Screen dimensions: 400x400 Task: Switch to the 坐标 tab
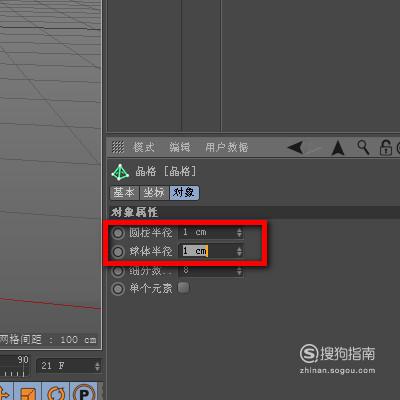coord(154,193)
